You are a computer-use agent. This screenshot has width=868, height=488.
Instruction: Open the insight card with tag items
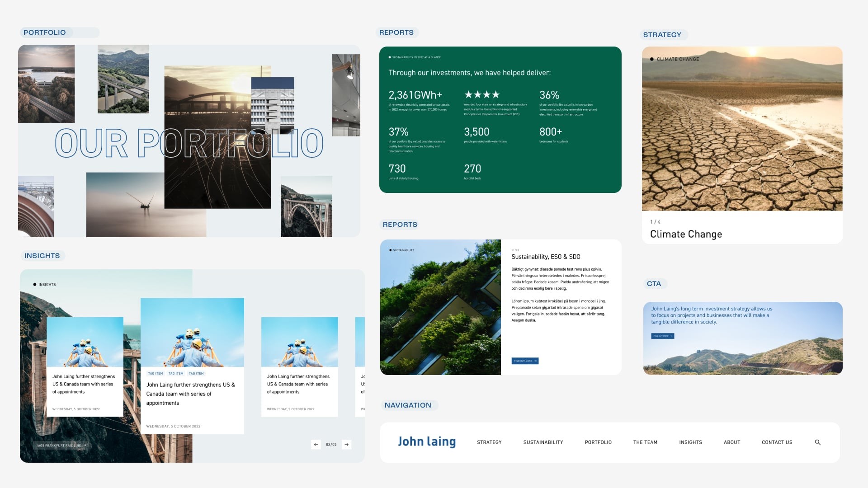tap(192, 366)
